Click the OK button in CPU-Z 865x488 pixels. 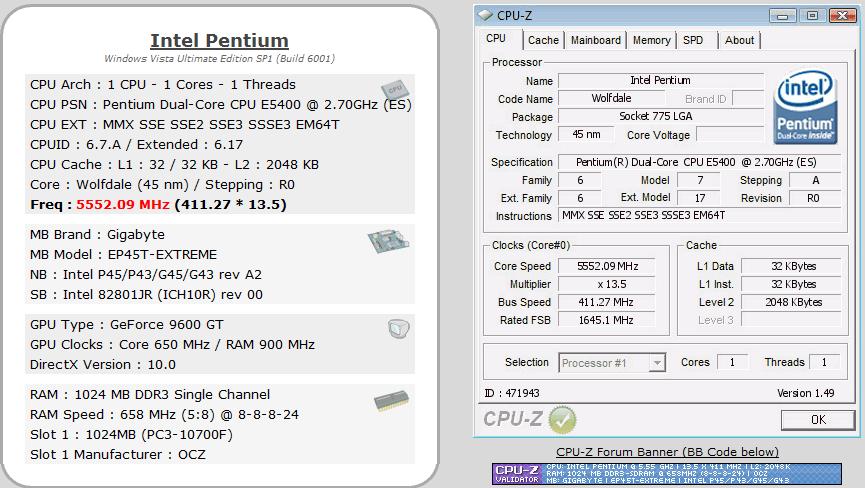pyautogui.click(x=818, y=420)
